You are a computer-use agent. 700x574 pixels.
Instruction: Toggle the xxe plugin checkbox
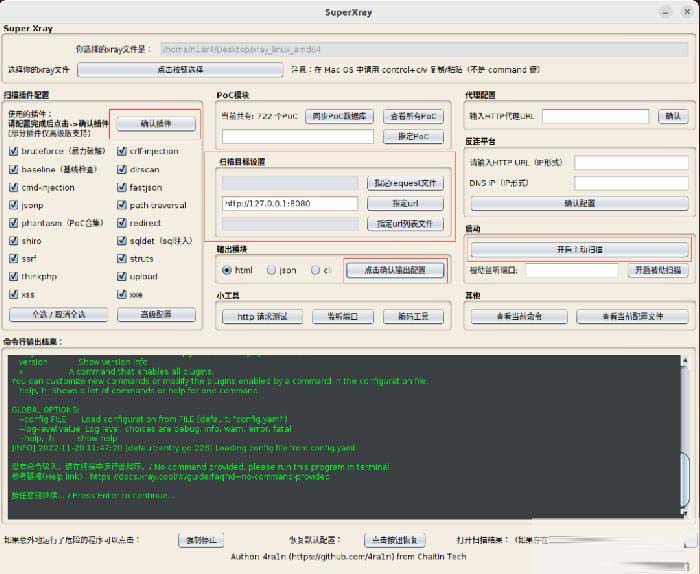[121, 294]
